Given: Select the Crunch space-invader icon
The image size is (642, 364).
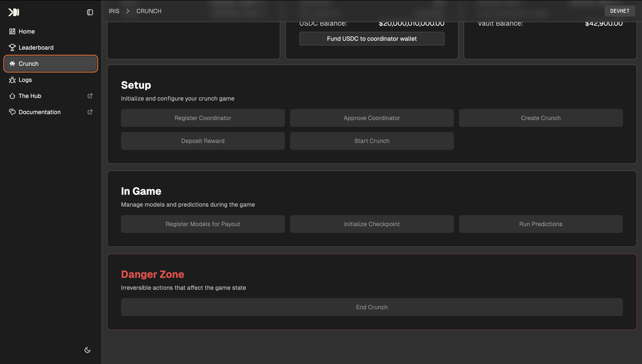Looking at the screenshot, I should (x=12, y=64).
